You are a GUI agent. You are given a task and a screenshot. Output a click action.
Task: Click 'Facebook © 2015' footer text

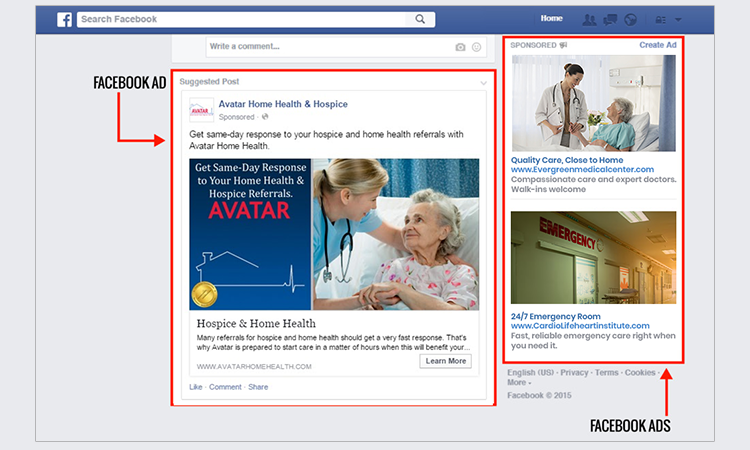coord(539,395)
